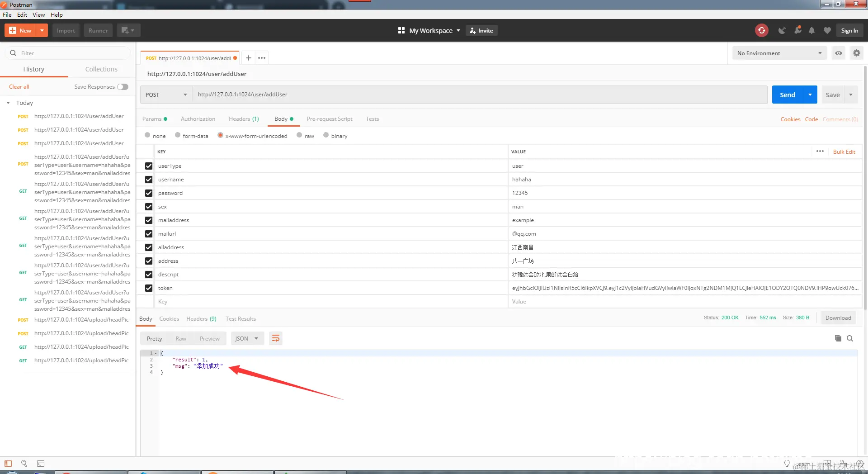Open the three-dots column options near Bulk Edit

(x=820, y=151)
